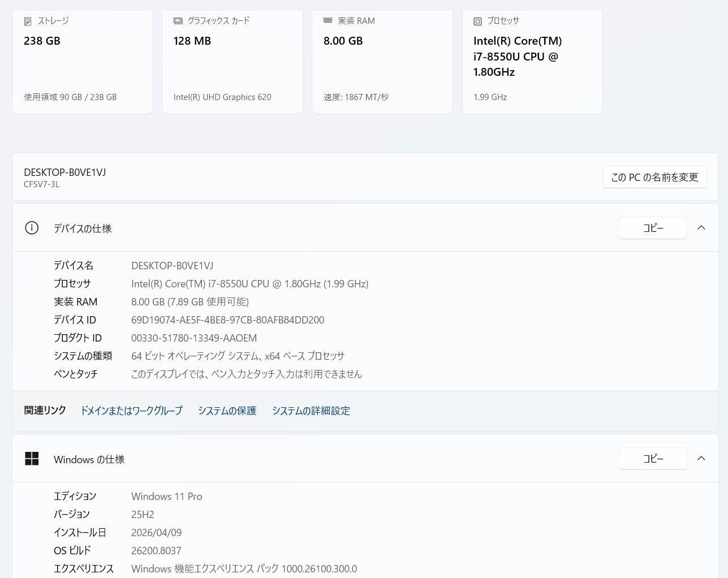The width and height of the screenshot is (728, 578).
Task: Click the プロダクト ID value 00330-51780-13349-AAOEM
Action: [194, 338]
